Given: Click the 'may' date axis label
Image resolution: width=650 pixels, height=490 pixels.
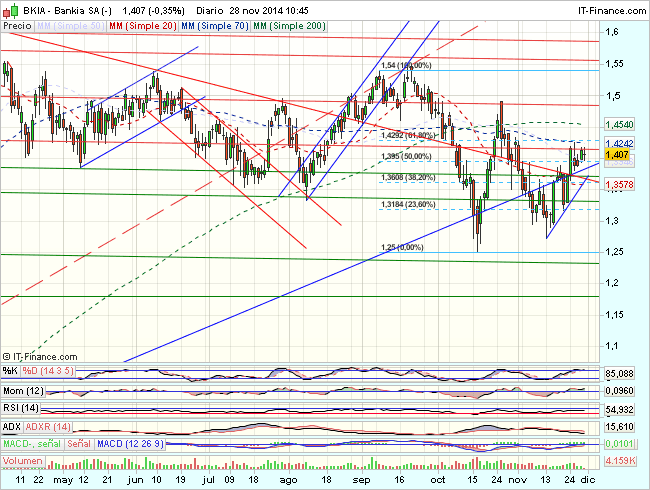Looking at the screenshot, I should click(x=63, y=480).
